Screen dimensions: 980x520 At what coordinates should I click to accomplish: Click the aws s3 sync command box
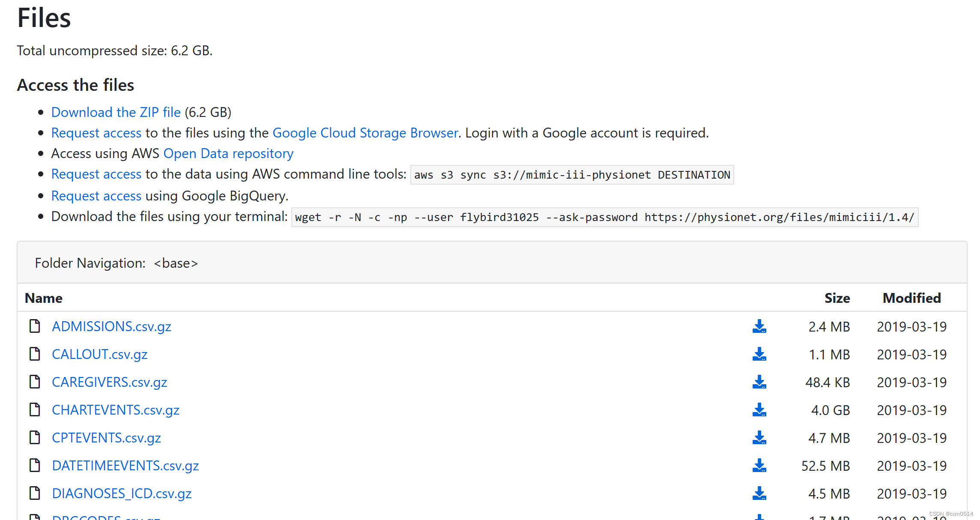point(572,175)
